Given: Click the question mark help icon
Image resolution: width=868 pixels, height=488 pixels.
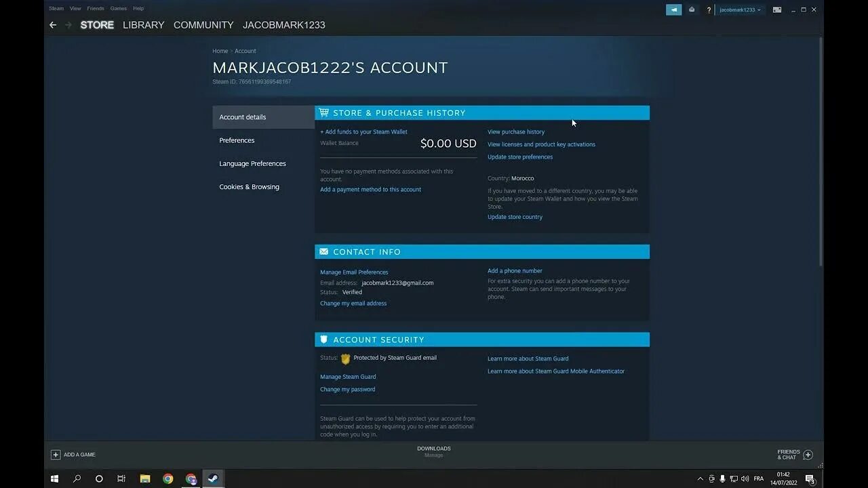Looking at the screenshot, I should (x=708, y=9).
